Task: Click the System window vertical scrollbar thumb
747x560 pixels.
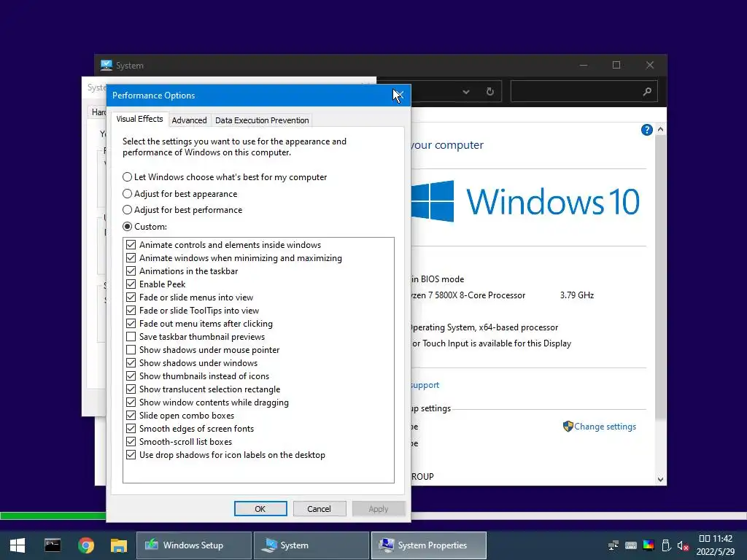Action: pos(660,277)
